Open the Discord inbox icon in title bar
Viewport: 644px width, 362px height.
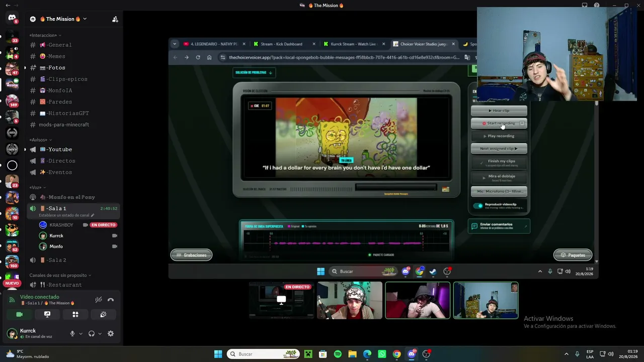coord(585,6)
